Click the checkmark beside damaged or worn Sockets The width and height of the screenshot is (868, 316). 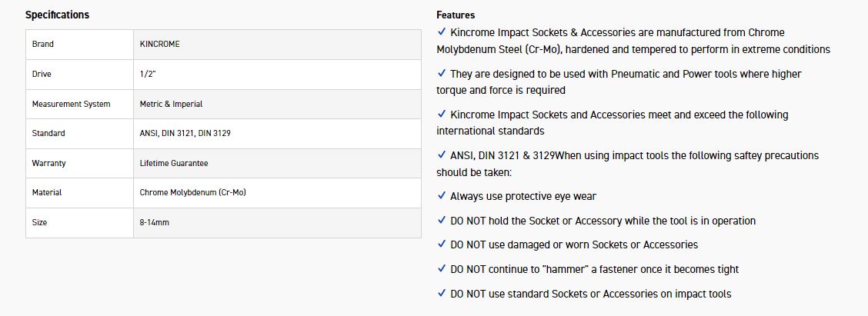point(441,244)
